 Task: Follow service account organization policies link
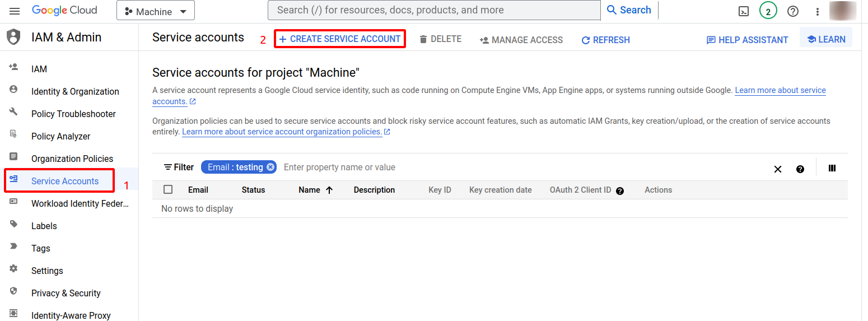[x=282, y=132]
